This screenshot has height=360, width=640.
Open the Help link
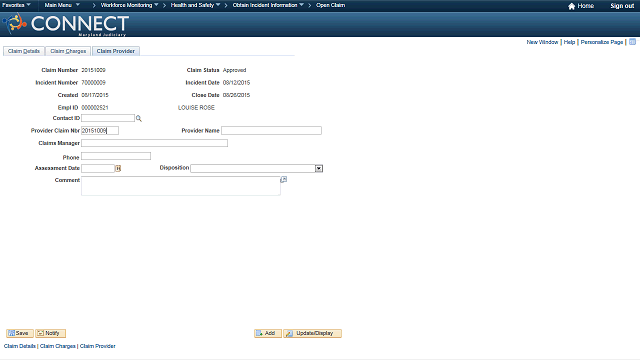[x=569, y=42]
